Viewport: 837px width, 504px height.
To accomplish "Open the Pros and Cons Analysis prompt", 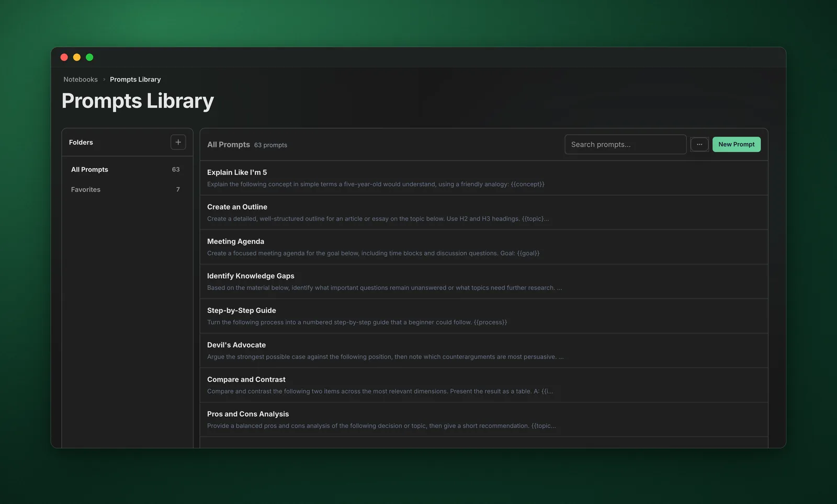I will coord(484,419).
